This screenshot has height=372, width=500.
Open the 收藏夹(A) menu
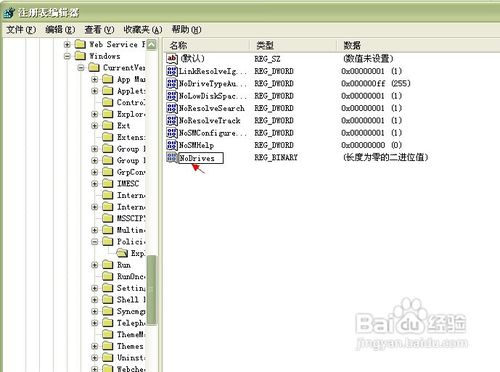click(x=143, y=30)
